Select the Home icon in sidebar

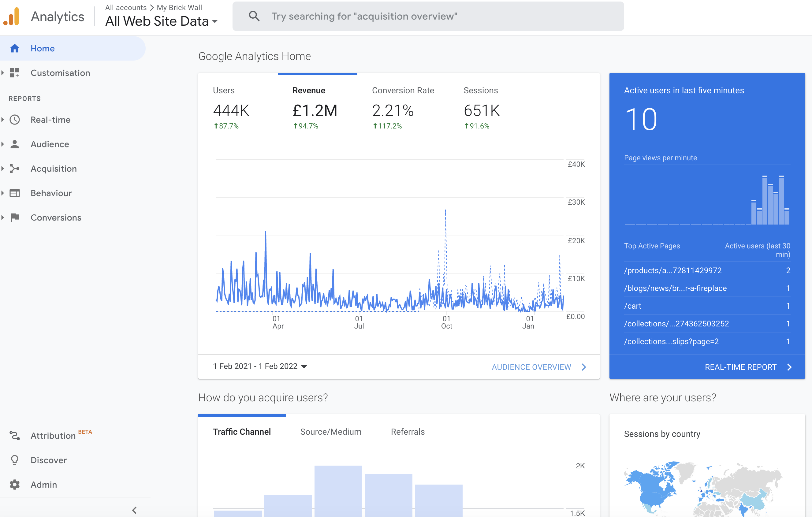pos(15,48)
